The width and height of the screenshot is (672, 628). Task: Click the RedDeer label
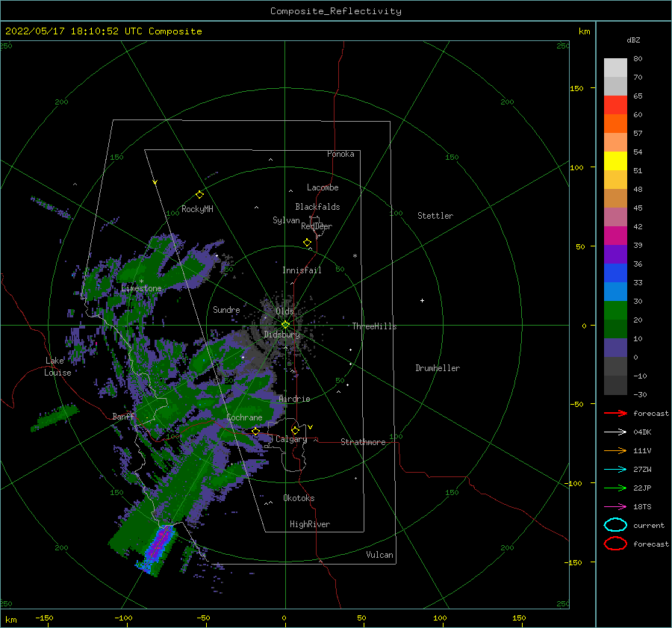click(317, 226)
